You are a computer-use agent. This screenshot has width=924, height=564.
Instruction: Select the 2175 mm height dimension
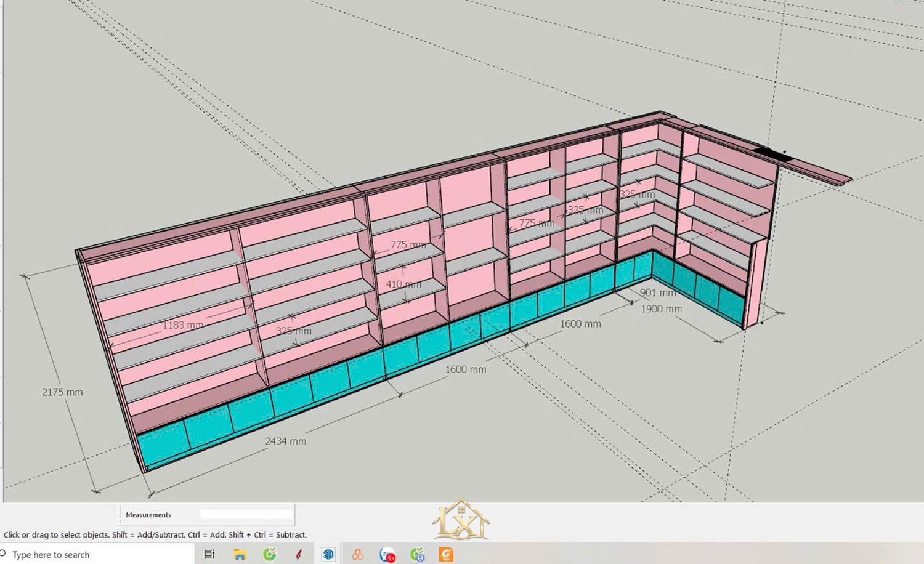coord(62,392)
